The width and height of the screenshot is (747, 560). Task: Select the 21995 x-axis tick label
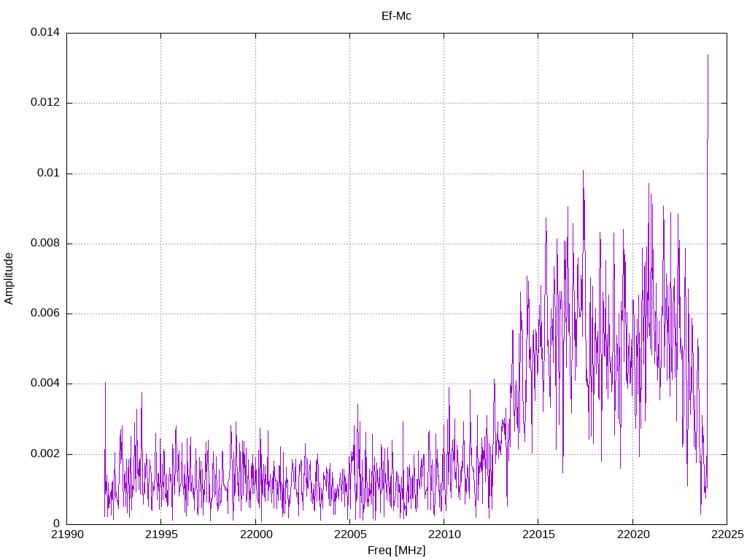click(x=161, y=536)
